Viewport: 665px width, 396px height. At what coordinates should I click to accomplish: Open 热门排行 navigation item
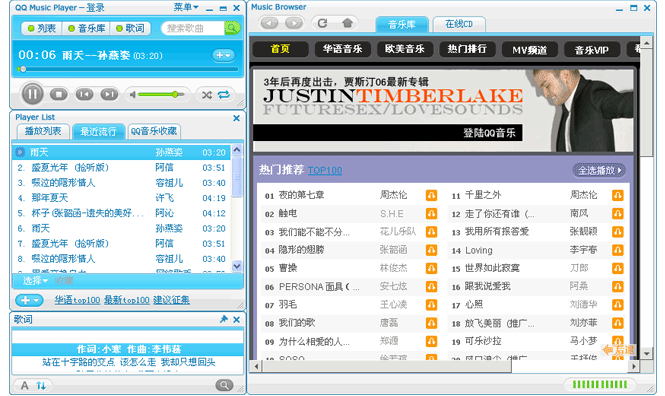(467, 49)
